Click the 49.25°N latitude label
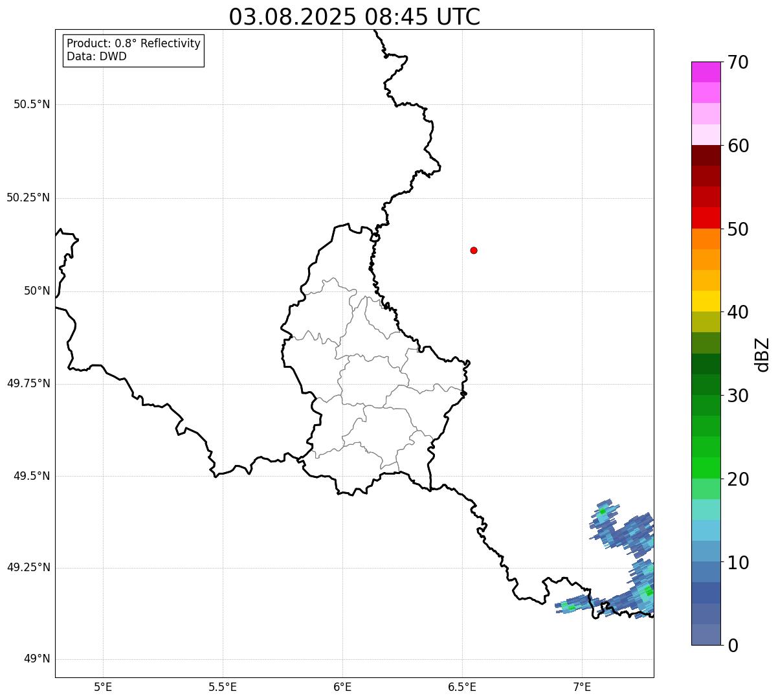Screen dimensions: 778x700 [28, 567]
